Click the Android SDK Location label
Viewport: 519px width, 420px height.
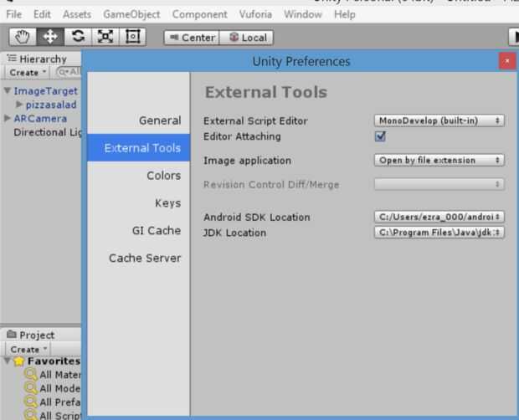click(x=257, y=218)
